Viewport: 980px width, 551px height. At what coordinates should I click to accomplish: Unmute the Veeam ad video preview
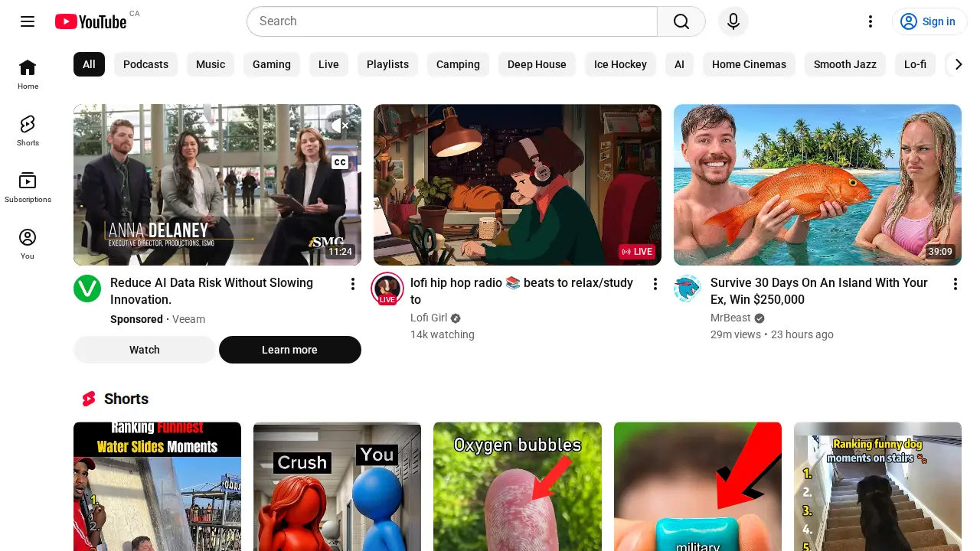340,125
